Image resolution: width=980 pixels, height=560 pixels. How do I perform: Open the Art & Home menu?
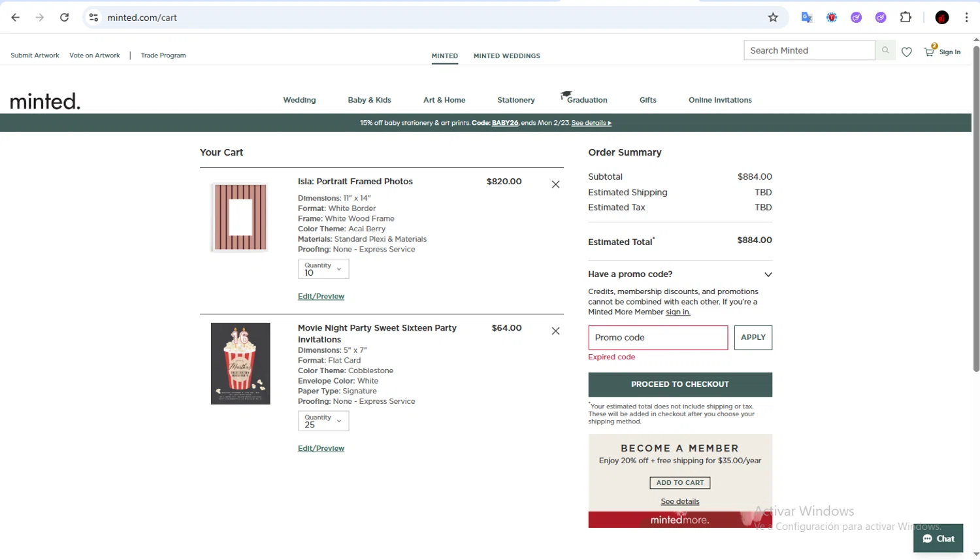[x=444, y=100]
